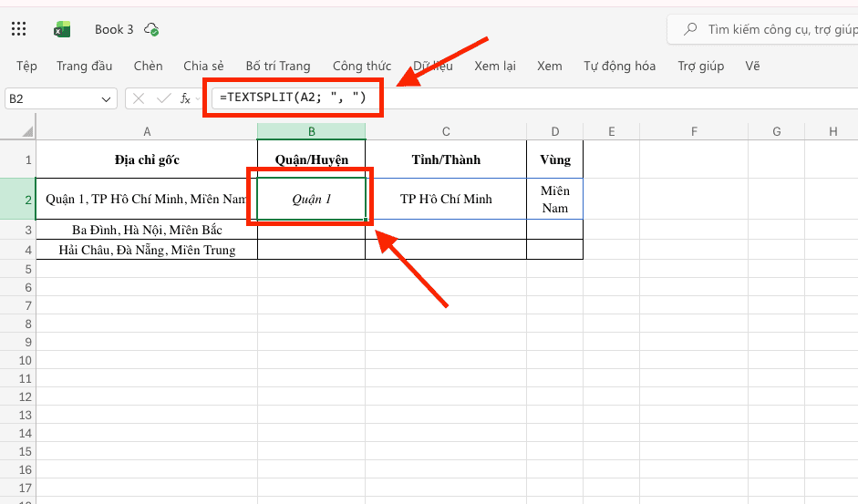Open the Công thức tab
858x504 pixels.
click(x=362, y=67)
